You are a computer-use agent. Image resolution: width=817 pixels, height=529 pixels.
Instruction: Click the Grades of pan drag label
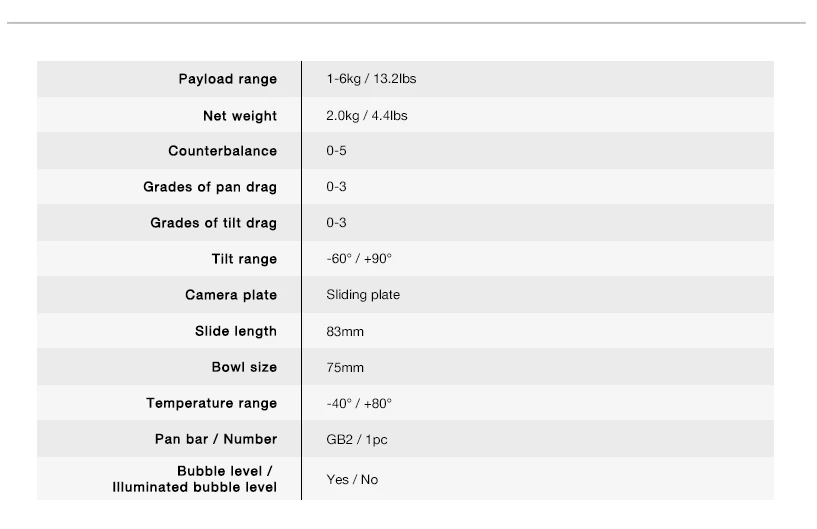pyautogui.click(x=210, y=187)
